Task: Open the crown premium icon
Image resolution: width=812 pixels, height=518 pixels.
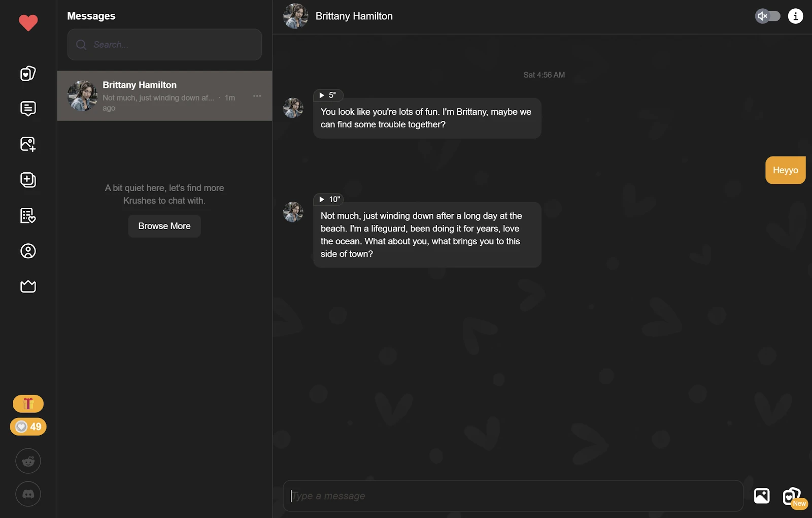Action: tap(28, 286)
